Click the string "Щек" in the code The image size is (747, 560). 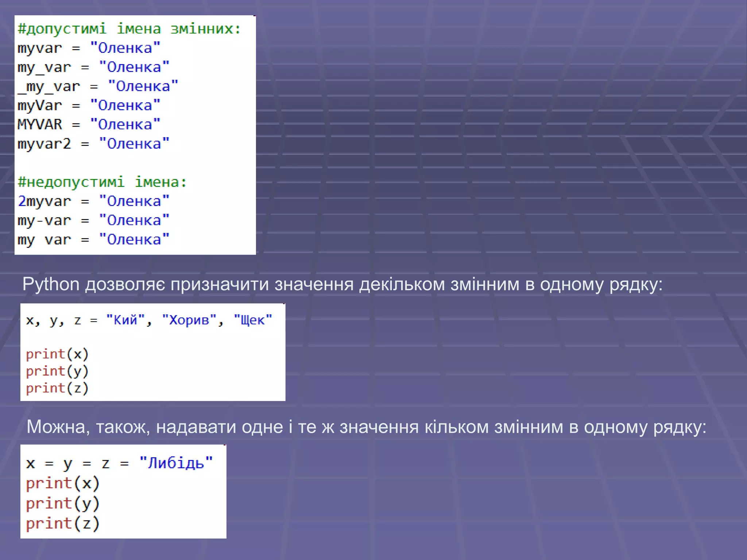(x=253, y=320)
